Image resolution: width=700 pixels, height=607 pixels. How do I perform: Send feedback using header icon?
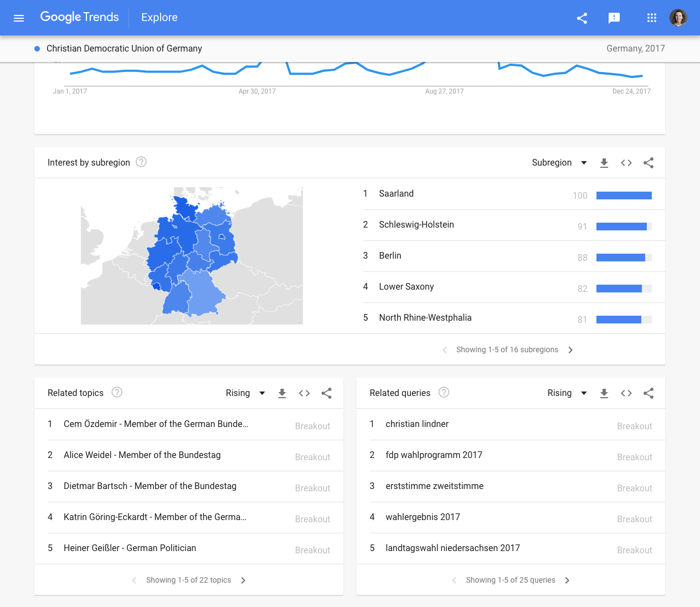pos(614,18)
